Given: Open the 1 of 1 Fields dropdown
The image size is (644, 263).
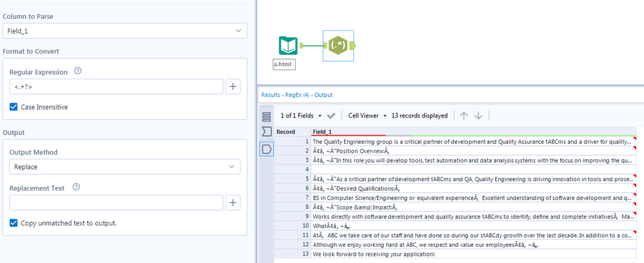Looking at the screenshot, I should pyautogui.click(x=300, y=116).
